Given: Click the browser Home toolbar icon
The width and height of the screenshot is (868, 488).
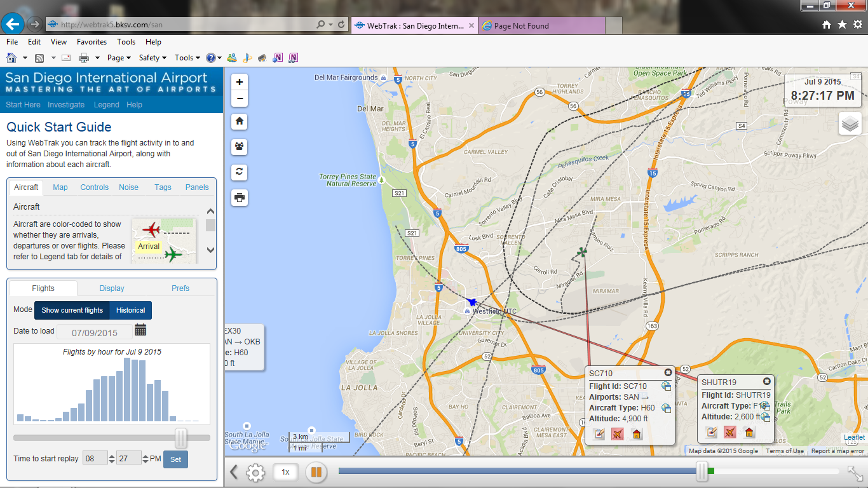Looking at the screenshot, I should (11, 57).
